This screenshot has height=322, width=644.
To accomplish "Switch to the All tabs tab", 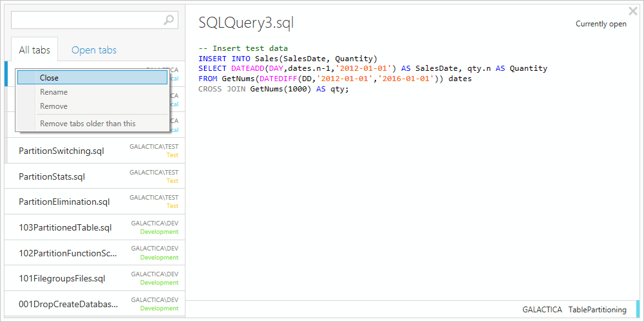I will [34, 50].
